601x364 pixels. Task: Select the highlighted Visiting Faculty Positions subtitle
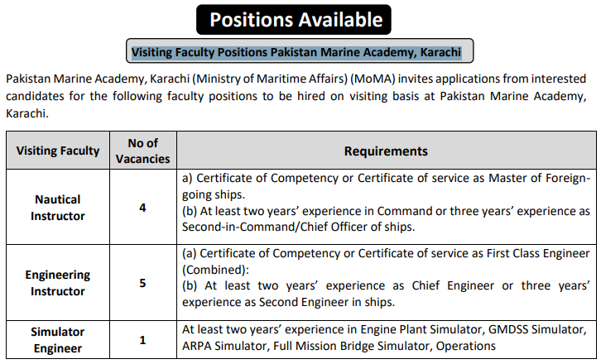click(296, 52)
